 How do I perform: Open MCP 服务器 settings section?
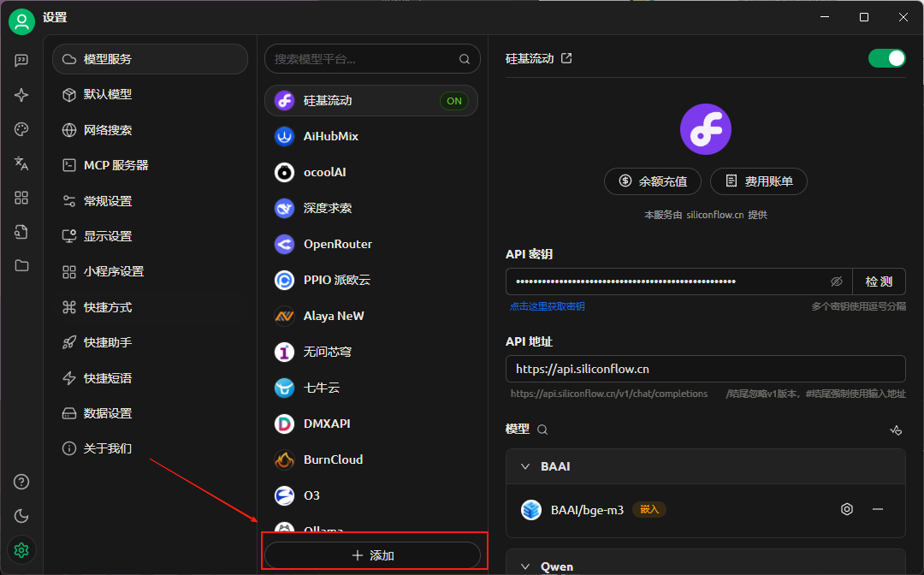coord(150,165)
